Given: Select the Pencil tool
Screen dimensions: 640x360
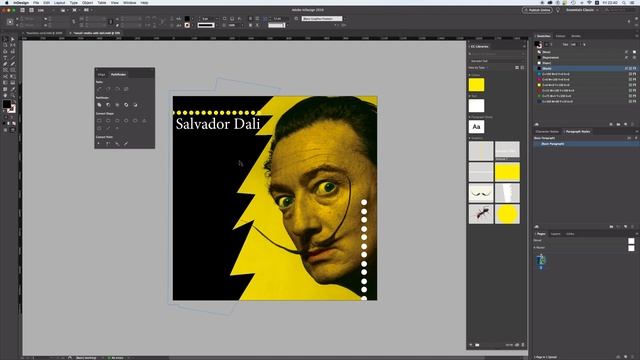Looking at the screenshot, I should tap(13, 64).
